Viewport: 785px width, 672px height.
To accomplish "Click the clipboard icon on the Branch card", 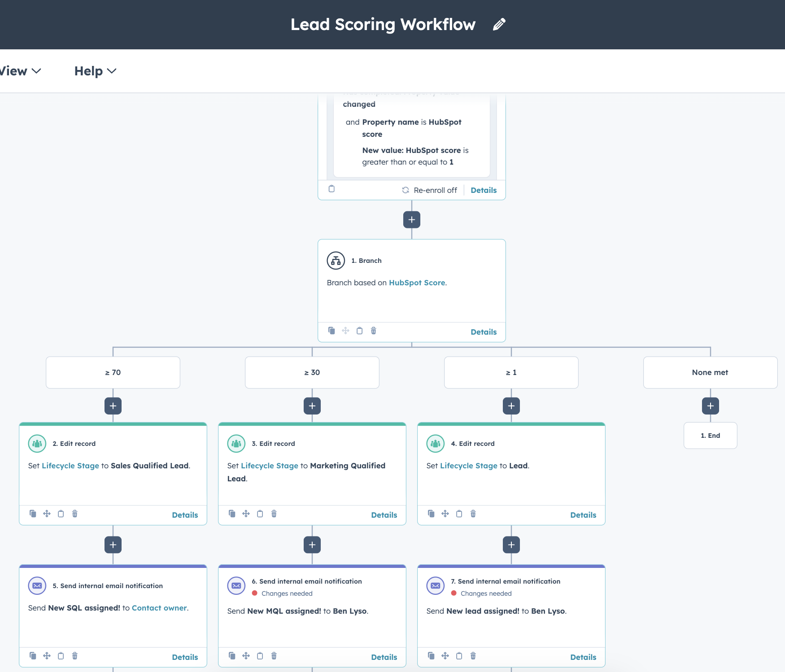I will (x=359, y=331).
